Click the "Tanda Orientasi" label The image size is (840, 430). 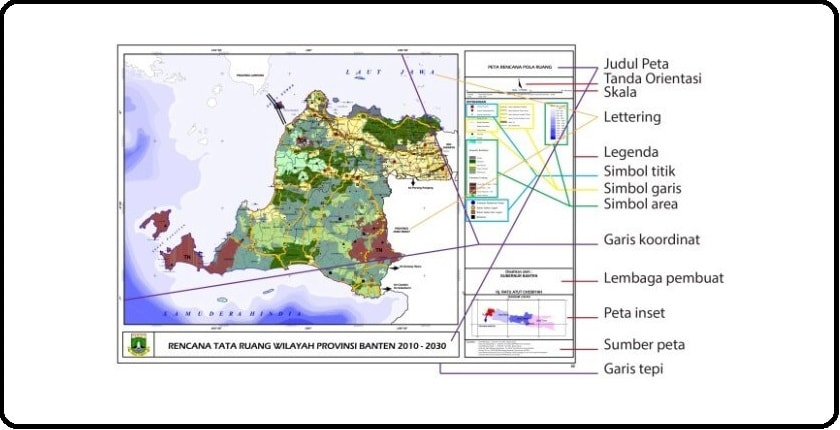pos(653,78)
